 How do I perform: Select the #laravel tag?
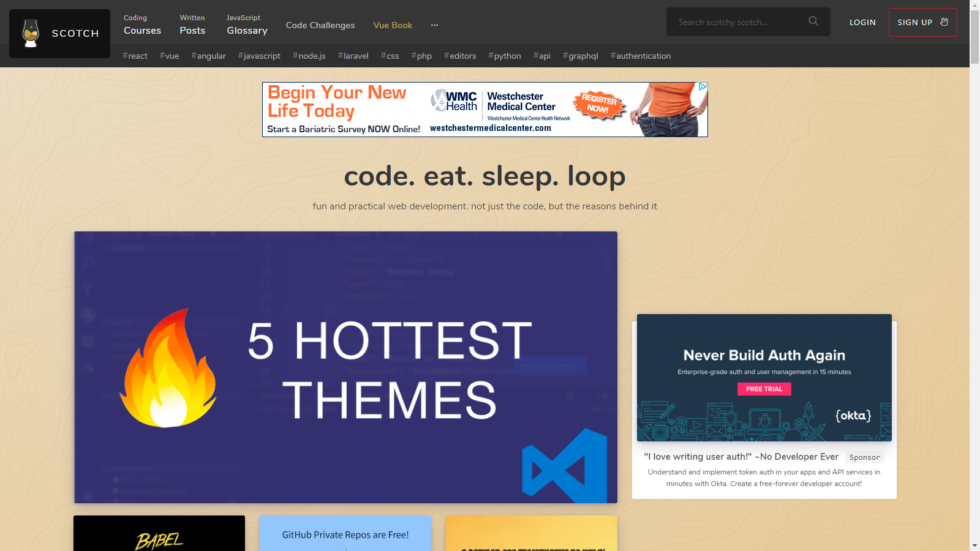click(x=353, y=56)
